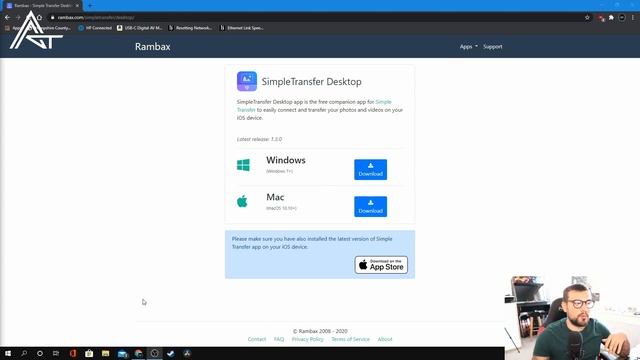Open Cortana circle in taskbar

[x=40, y=353]
